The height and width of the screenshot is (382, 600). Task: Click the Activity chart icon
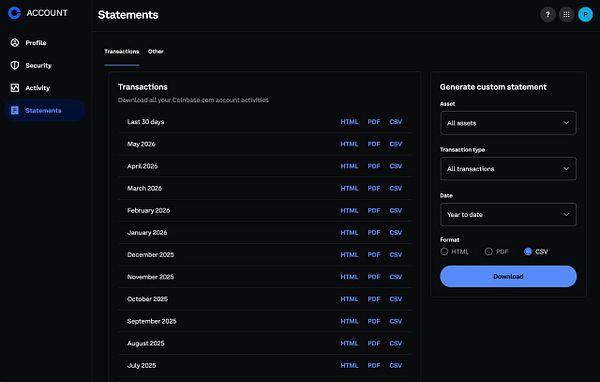pyautogui.click(x=15, y=88)
